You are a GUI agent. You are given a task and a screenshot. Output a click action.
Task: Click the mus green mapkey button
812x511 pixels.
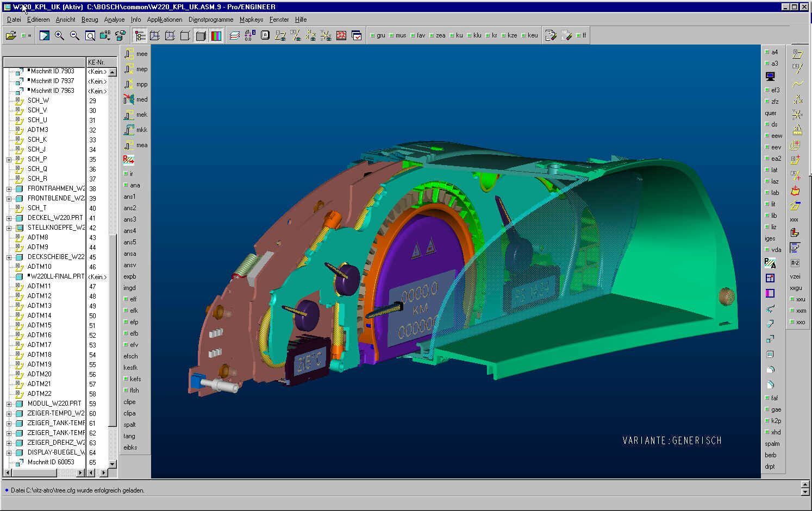click(x=398, y=36)
